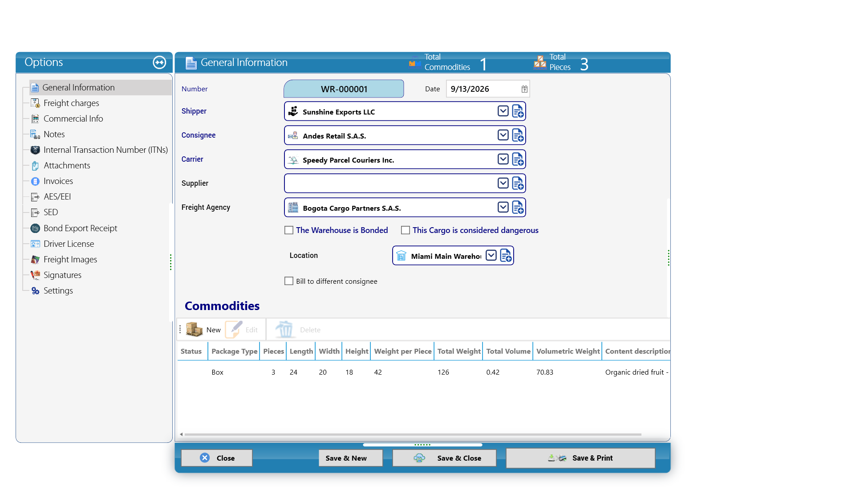Click the Total Weight column header
The height and width of the screenshot is (490, 868).
tap(458, 351)
